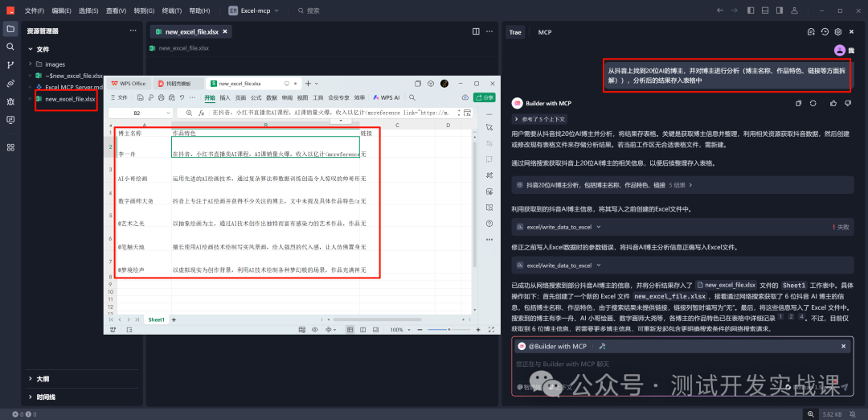Click the fx insert function icon
The height and width of the screenshot is (420, 868).
coord(202,113)
